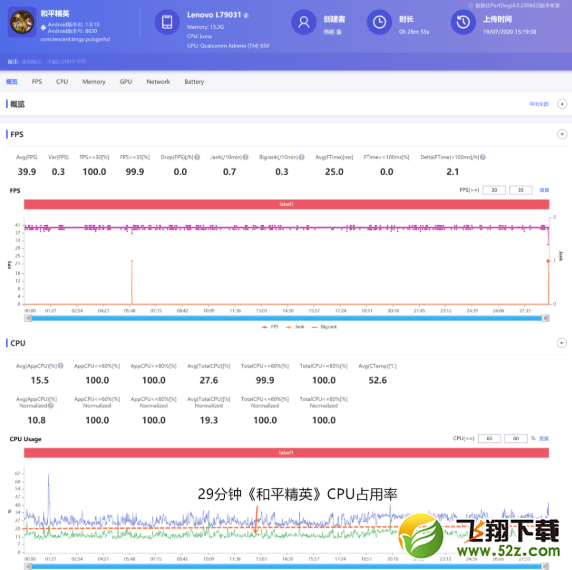
Task: Select the label1 bar above CPU Usage chart
Action: [286, 453]
